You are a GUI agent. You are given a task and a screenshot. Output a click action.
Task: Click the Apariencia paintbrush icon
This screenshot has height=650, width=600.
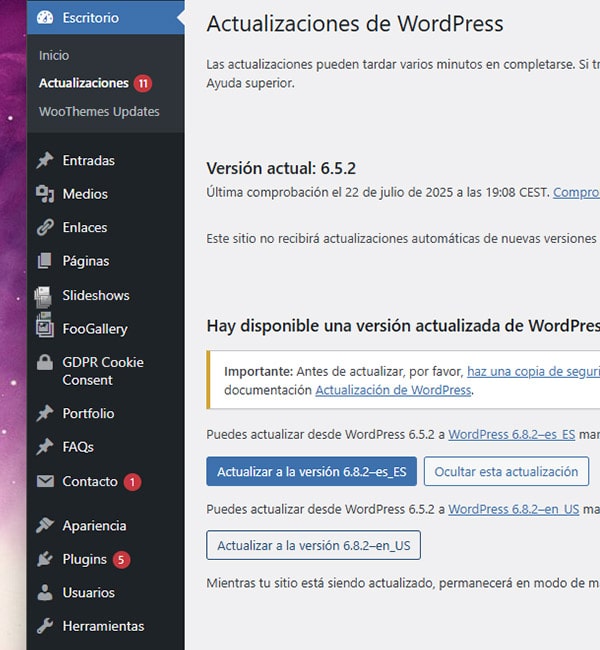tap(45, 525)
